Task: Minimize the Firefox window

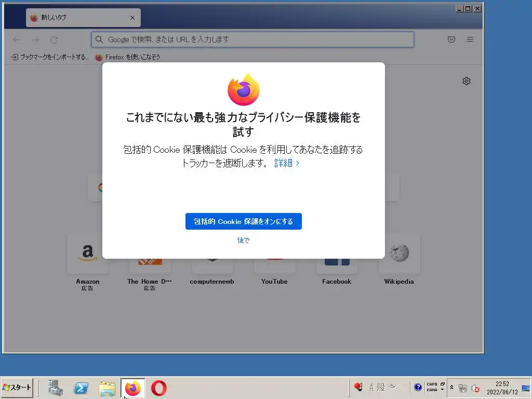Action: point(459,9)
